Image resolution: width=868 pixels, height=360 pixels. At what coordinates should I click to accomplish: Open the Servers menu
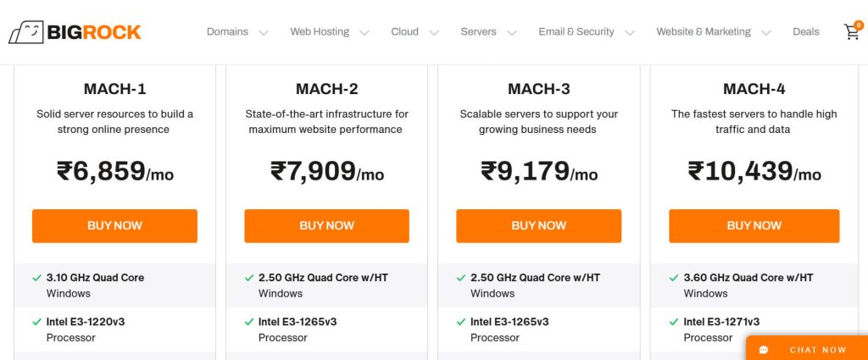click(479, 32)
